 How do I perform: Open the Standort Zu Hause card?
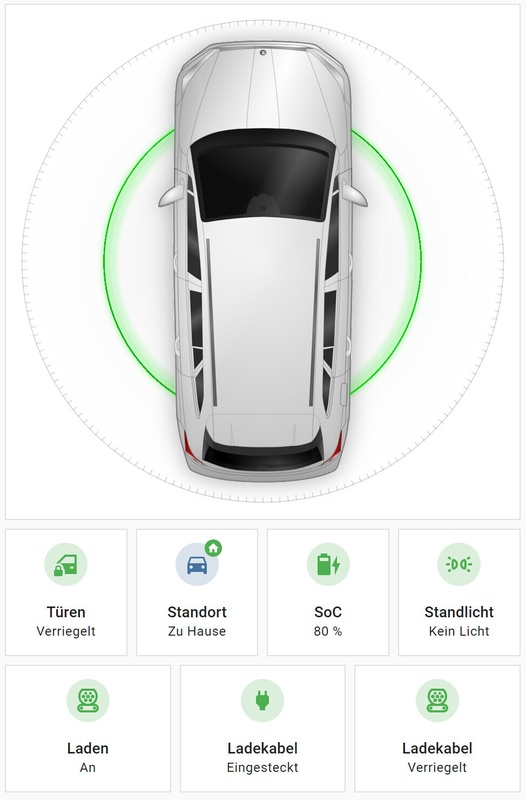(x=197, y=592)
